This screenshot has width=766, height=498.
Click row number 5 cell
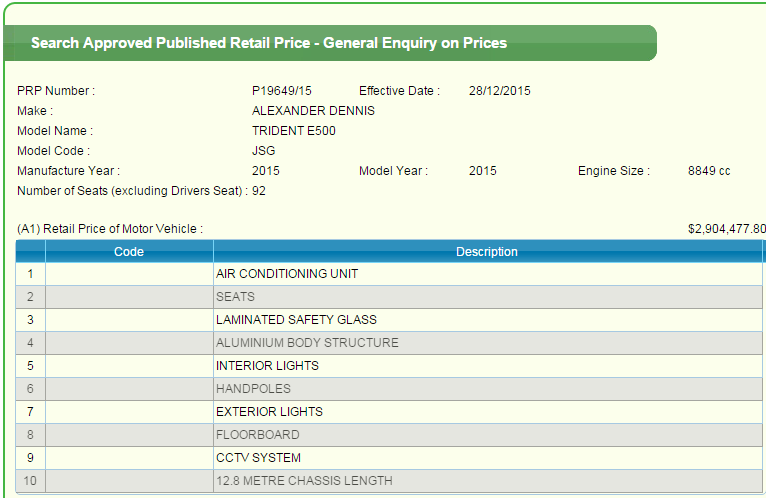coord(30,366)
